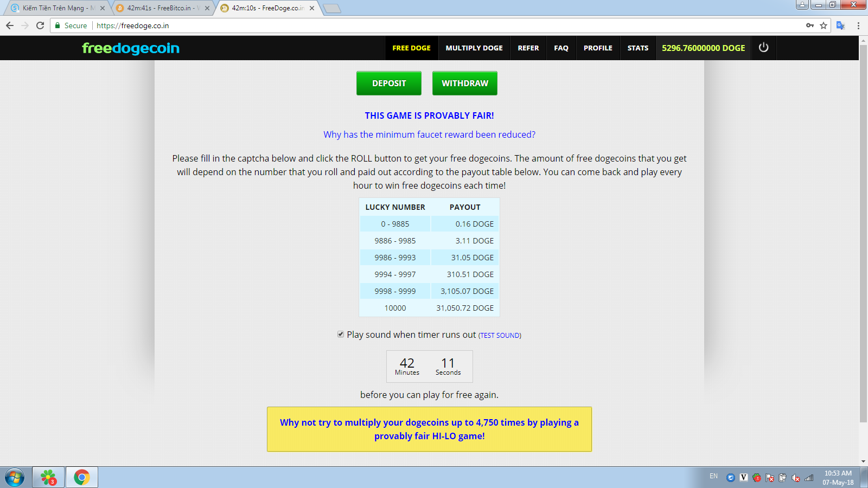This screenshot has width=868, height=488.
Task: Open THIS GAME IS PROVABLY FAIR! link
Action: click(x=429, y=115)
